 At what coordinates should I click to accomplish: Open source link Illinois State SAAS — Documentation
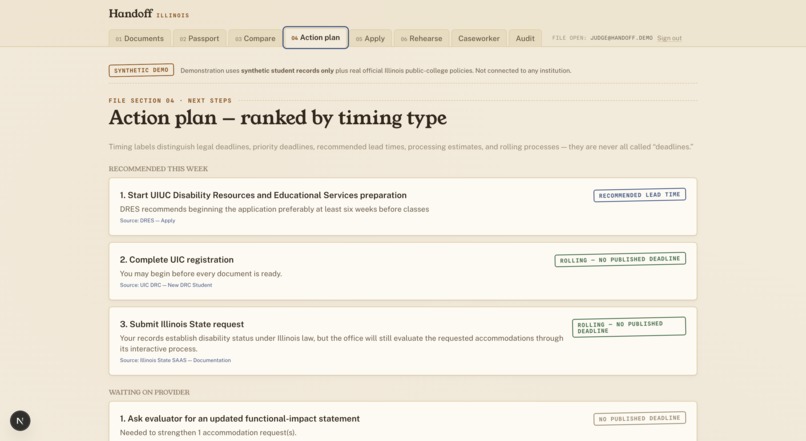point(175,360)
